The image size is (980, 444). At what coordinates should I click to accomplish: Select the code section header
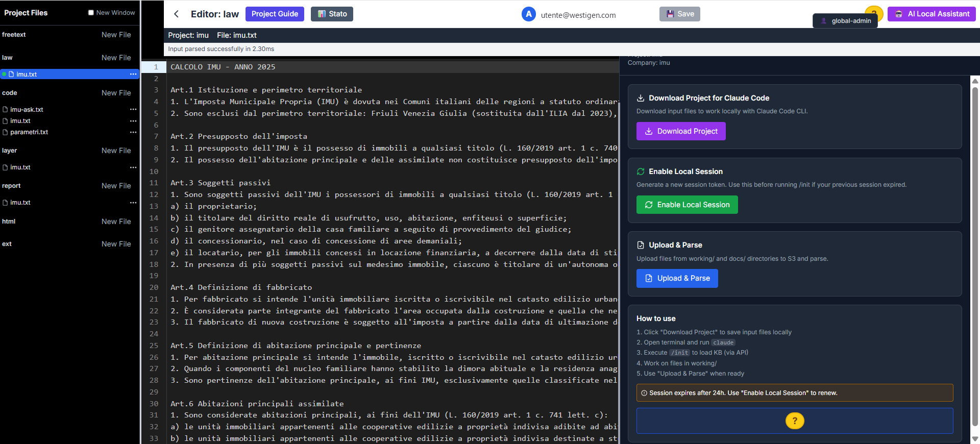[x=9, y=93]
